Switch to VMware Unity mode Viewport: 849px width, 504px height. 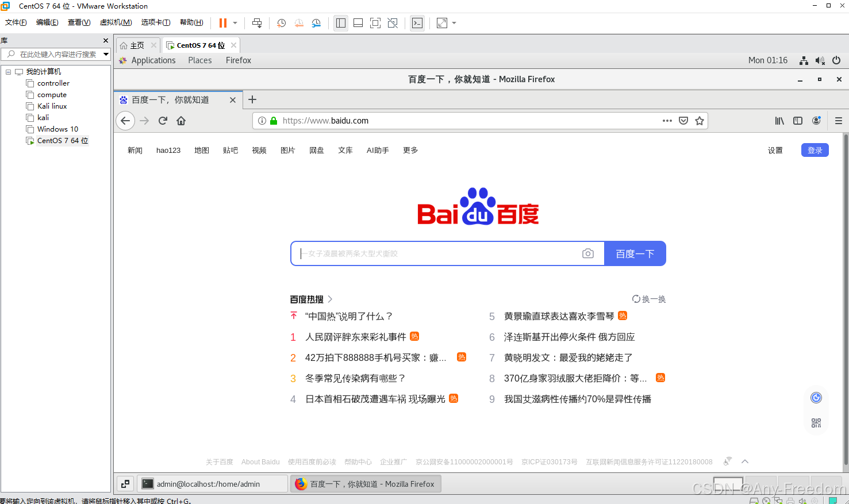click(393, 23)
